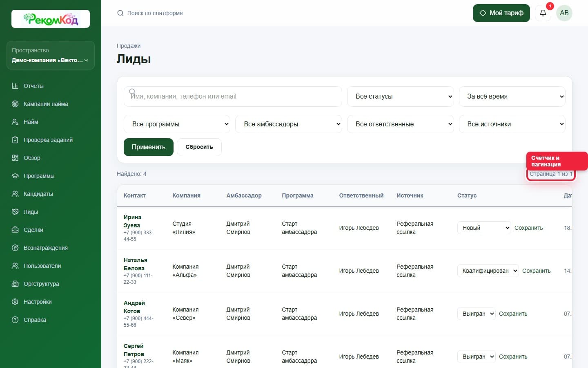Click the Справка question mark icon
Viewport: 588px width, 368px height.
pos(15,320)
